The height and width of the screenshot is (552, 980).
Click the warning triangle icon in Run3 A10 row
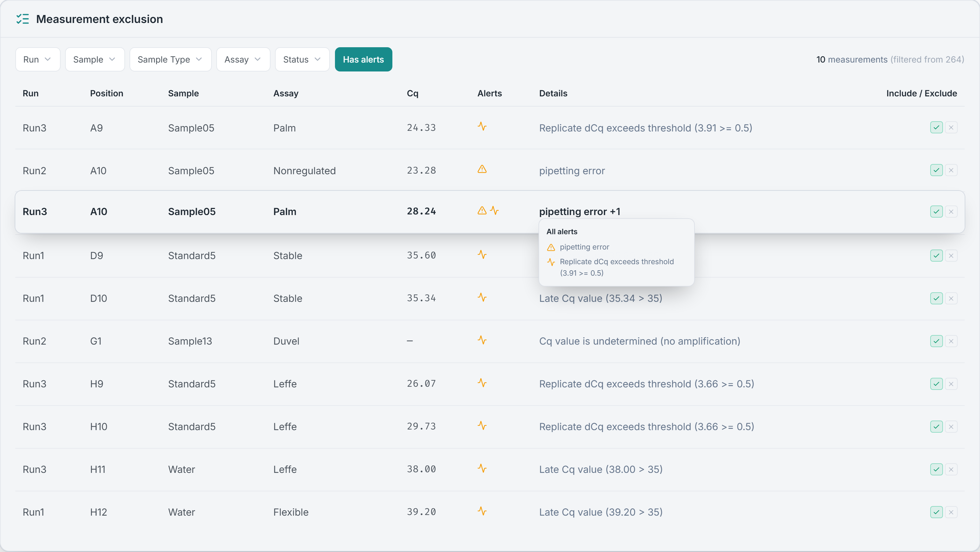point(482,210)
